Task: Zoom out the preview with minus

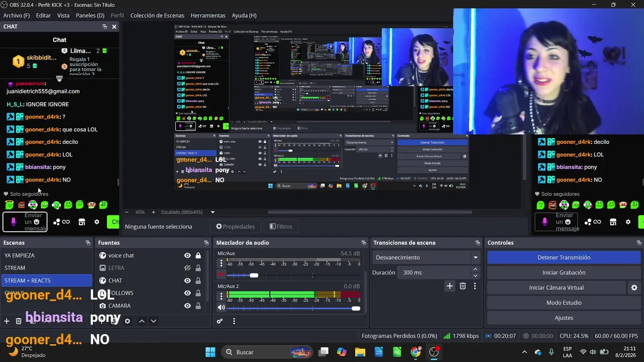Action: tap(127, 212)
